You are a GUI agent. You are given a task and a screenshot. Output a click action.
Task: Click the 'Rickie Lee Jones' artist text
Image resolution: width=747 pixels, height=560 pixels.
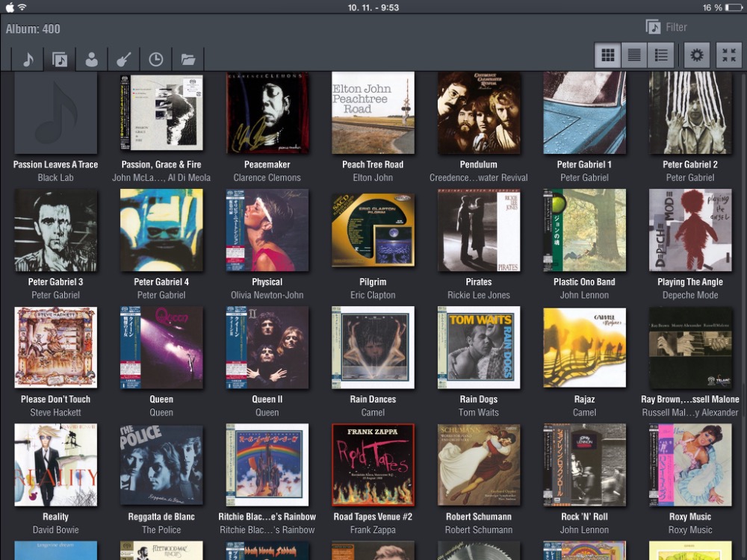coord(479,295)
